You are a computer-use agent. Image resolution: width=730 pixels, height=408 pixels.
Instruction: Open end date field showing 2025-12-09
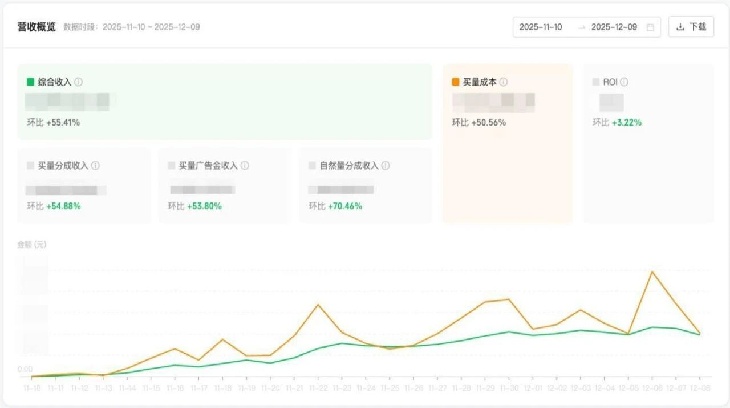click(614, 27)
